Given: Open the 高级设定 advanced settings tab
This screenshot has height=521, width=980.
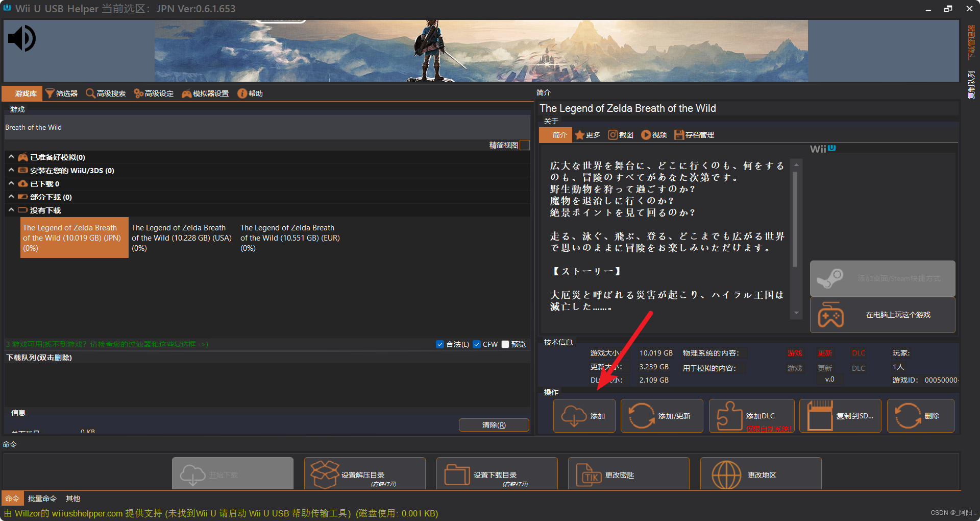Looking at the screenshot, I should (154, 93).
